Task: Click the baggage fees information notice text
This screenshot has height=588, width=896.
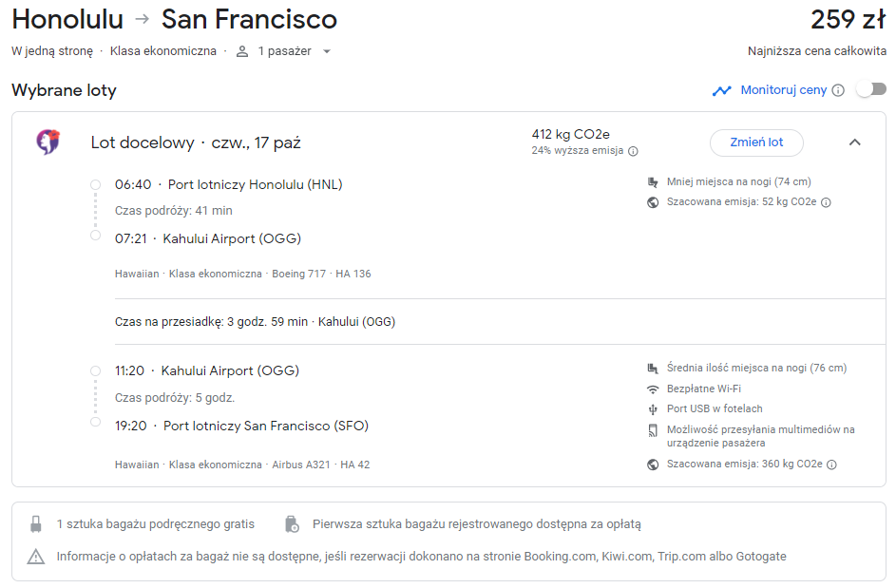Action: [x=421, y=557]
